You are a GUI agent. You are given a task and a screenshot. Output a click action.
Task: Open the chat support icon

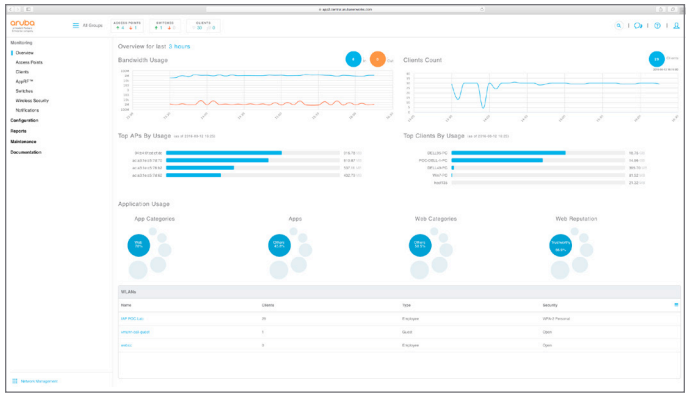(638, 25)
